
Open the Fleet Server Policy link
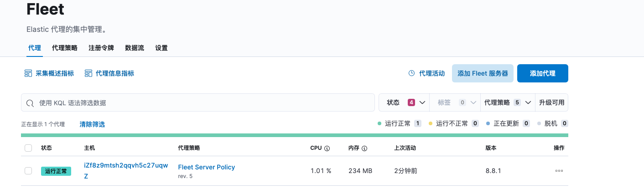[x=207, y=167]
